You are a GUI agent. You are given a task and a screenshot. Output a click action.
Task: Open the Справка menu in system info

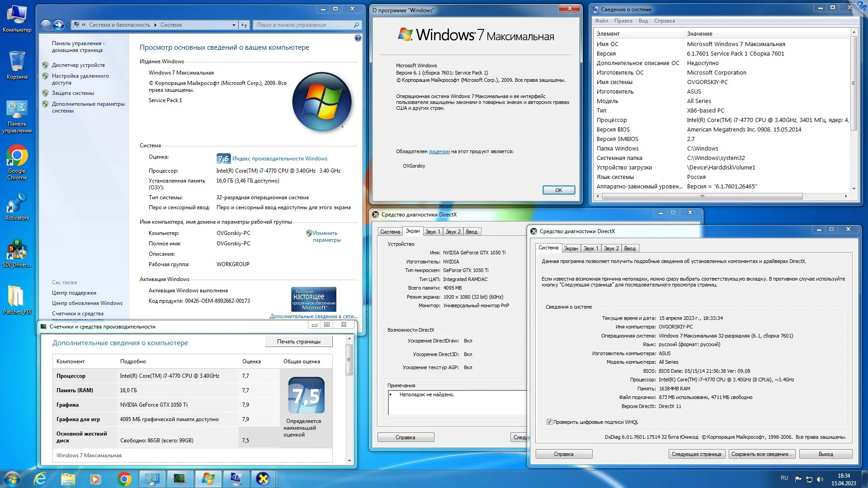point(664,21)
